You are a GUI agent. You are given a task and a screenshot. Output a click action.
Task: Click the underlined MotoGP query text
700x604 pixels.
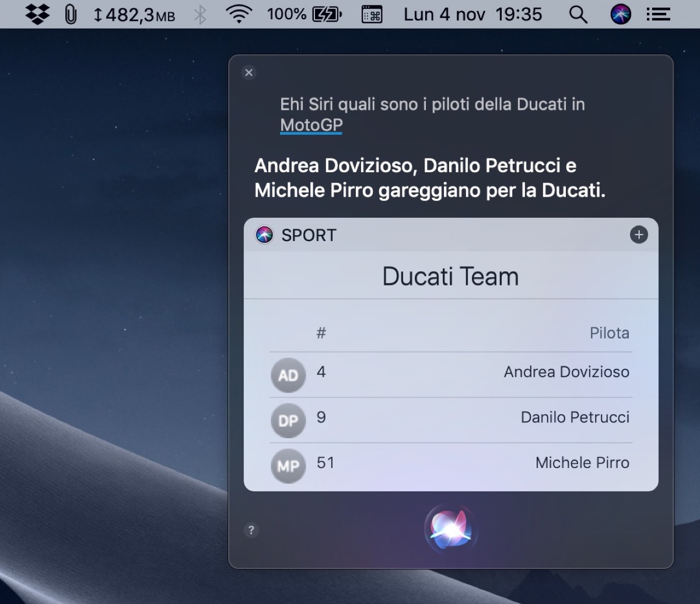311,125
